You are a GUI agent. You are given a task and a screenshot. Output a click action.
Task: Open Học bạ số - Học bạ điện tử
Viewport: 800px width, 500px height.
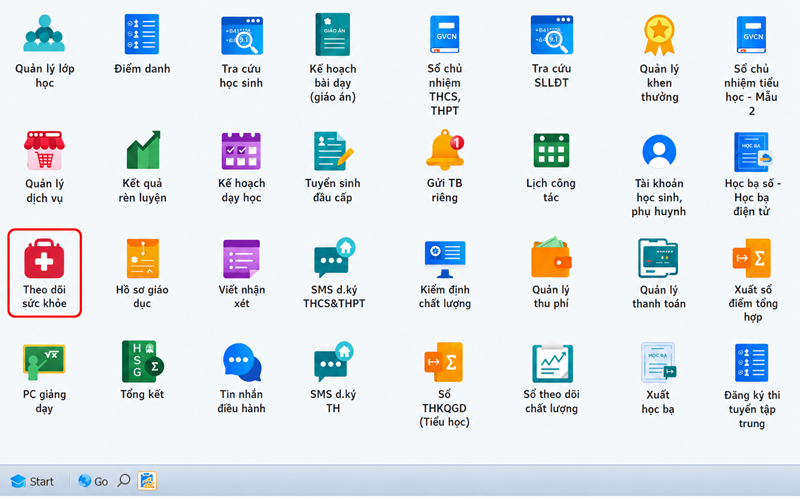click(x=753, y=152)
